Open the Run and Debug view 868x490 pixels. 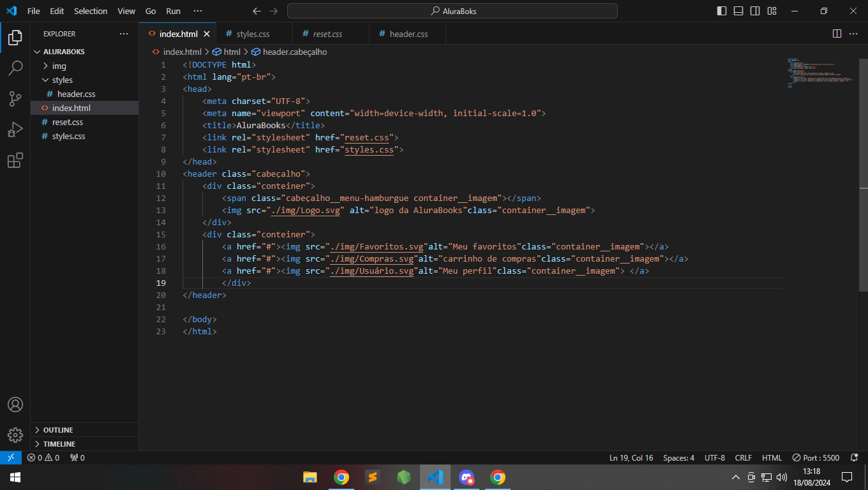(x=15, y=130)
